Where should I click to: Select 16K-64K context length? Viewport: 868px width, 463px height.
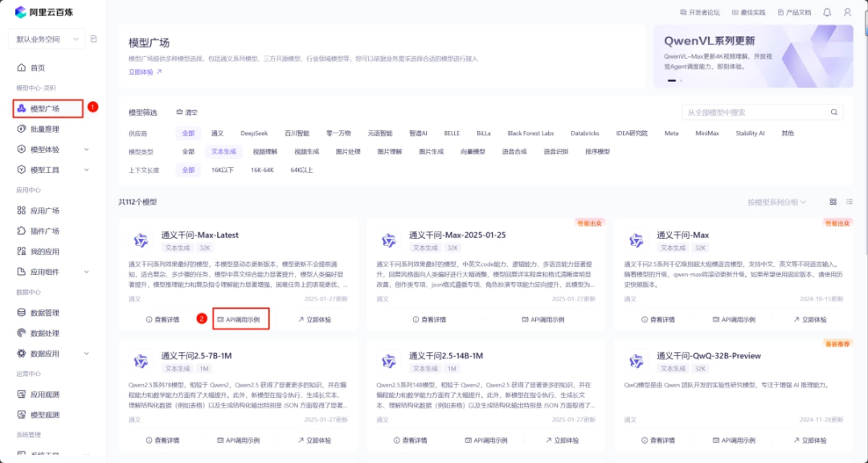click(262, 170)
